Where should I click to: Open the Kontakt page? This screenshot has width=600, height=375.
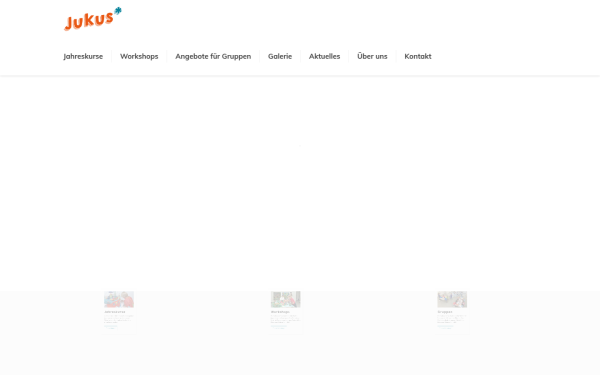[x=418, y=56]
